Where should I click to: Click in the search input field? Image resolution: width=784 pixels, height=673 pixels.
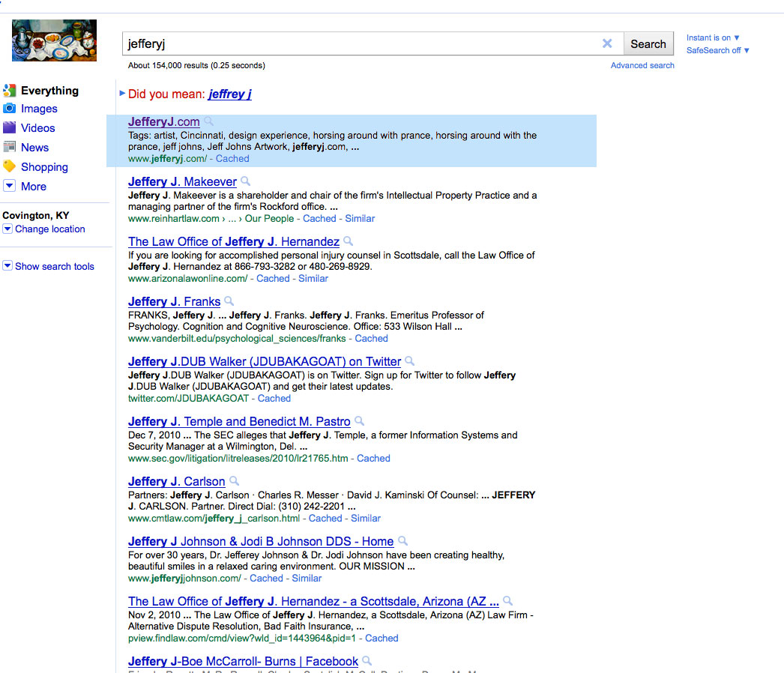360,43
